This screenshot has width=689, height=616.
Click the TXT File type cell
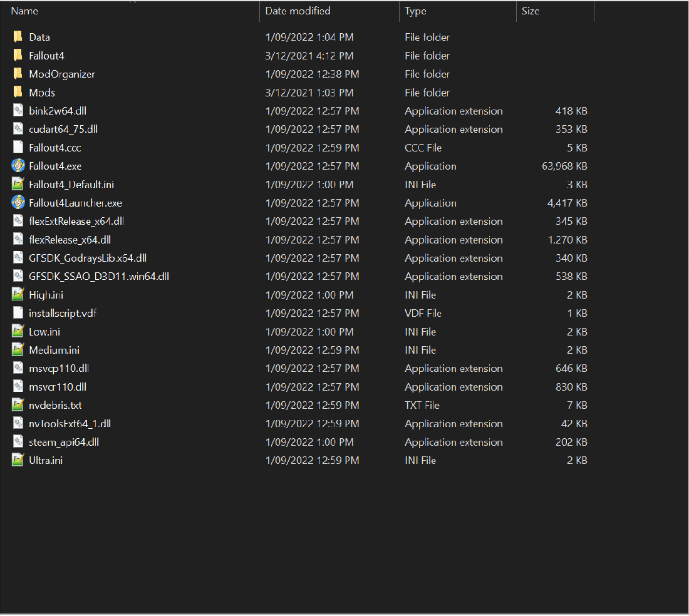(422, 406)
